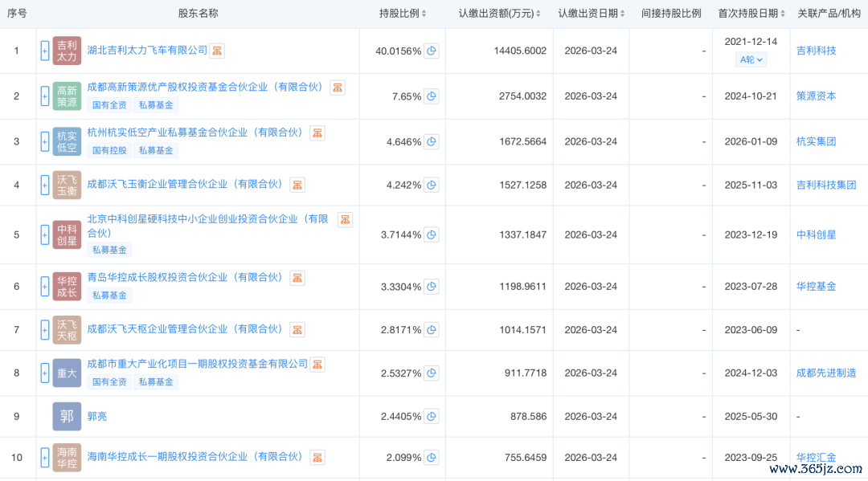Click 私募基金 tag under 北京中科创星

109,250
